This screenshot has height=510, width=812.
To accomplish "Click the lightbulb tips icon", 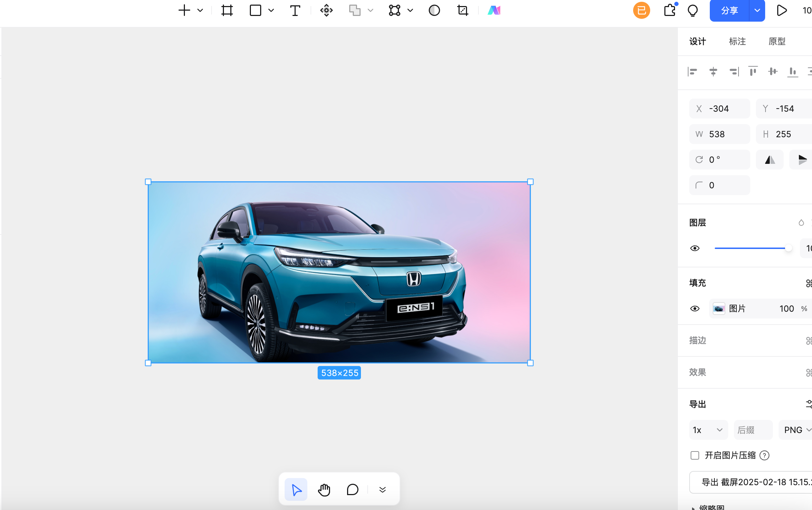I will coord(693,11).
